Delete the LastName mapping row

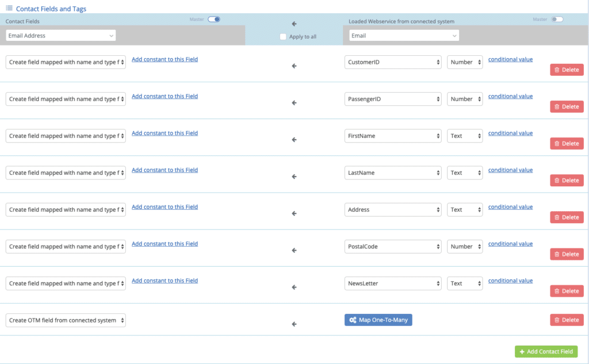pos(567,181)
